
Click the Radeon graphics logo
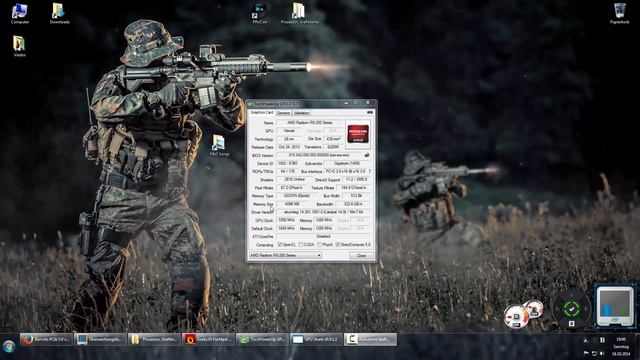358,134
